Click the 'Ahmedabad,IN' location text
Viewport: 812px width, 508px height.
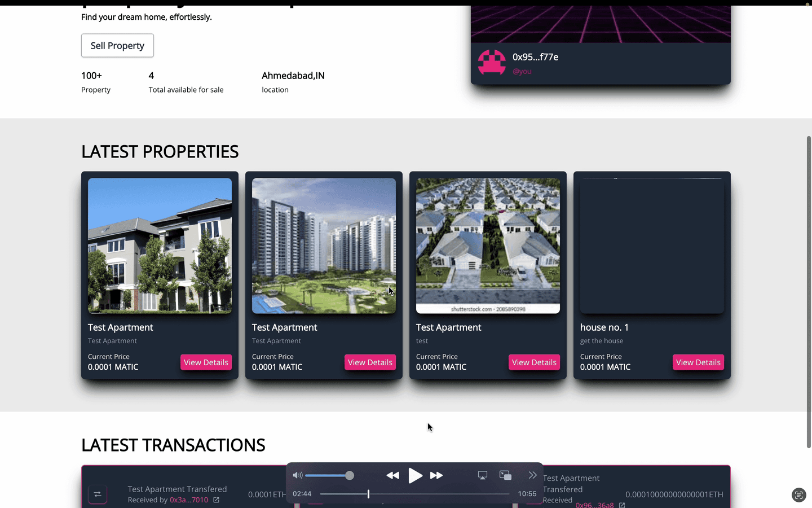(x=293, y=76)
